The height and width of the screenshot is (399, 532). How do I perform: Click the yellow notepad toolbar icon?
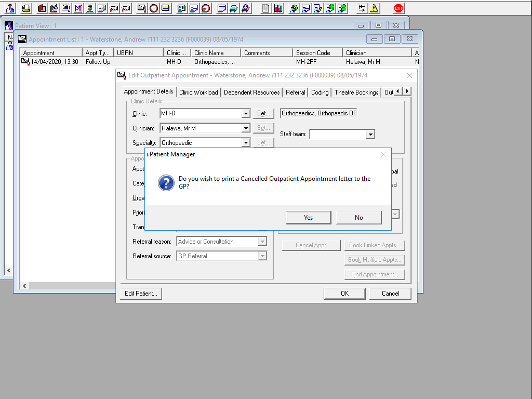(221, 8)
